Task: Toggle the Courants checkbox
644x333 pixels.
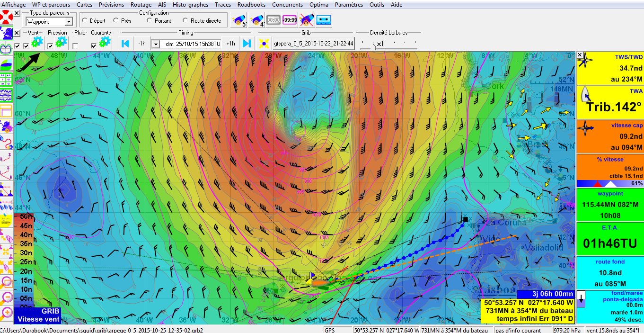Action: point(94,46)
